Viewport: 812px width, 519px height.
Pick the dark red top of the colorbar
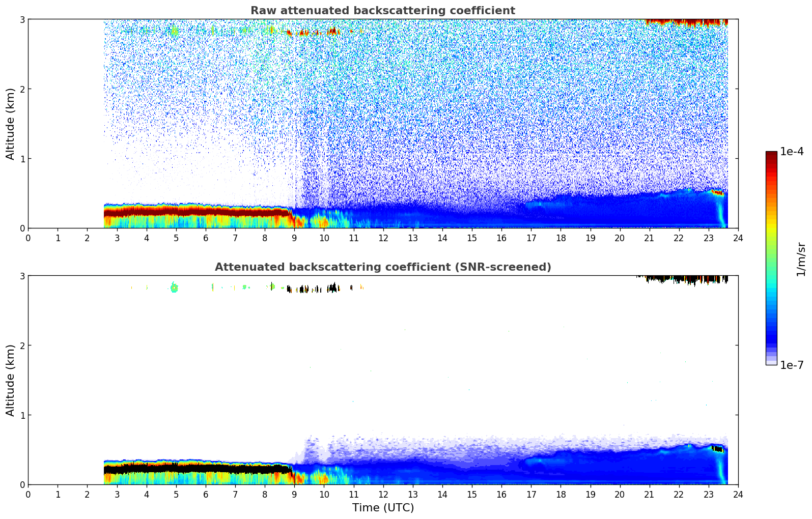(771, 155)
